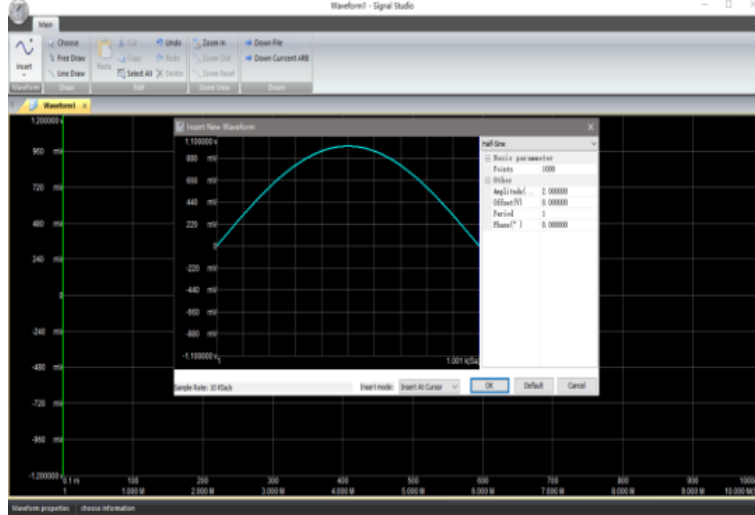
Task: Open the Half-Sine waveform type dropdown
Action: (539, 144)
